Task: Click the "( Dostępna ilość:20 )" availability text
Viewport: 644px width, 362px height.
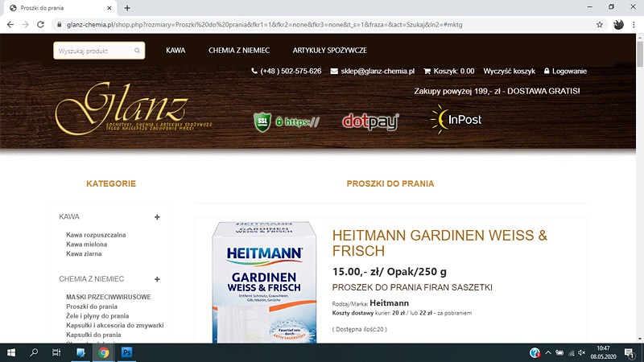Action: click(x=359, y=329)
